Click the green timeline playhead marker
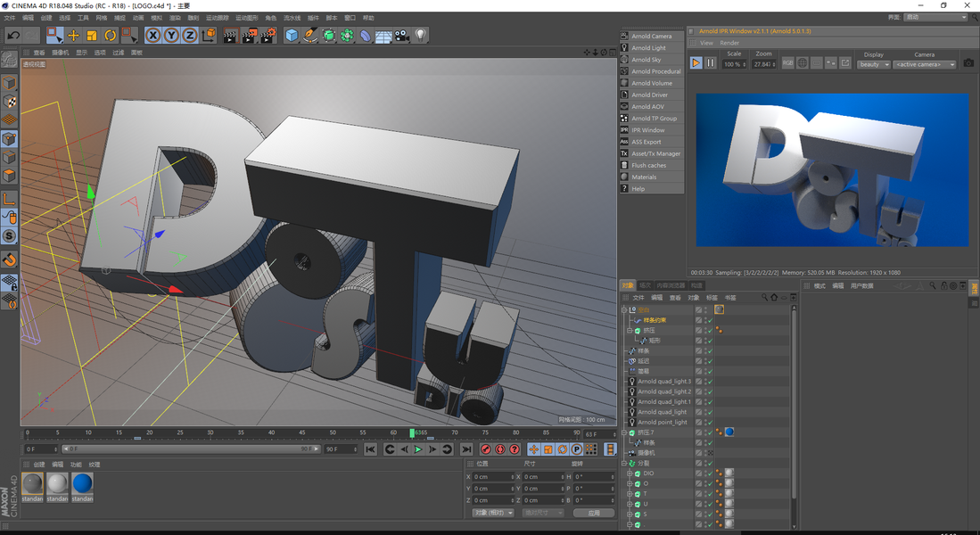 pos(412,432)
